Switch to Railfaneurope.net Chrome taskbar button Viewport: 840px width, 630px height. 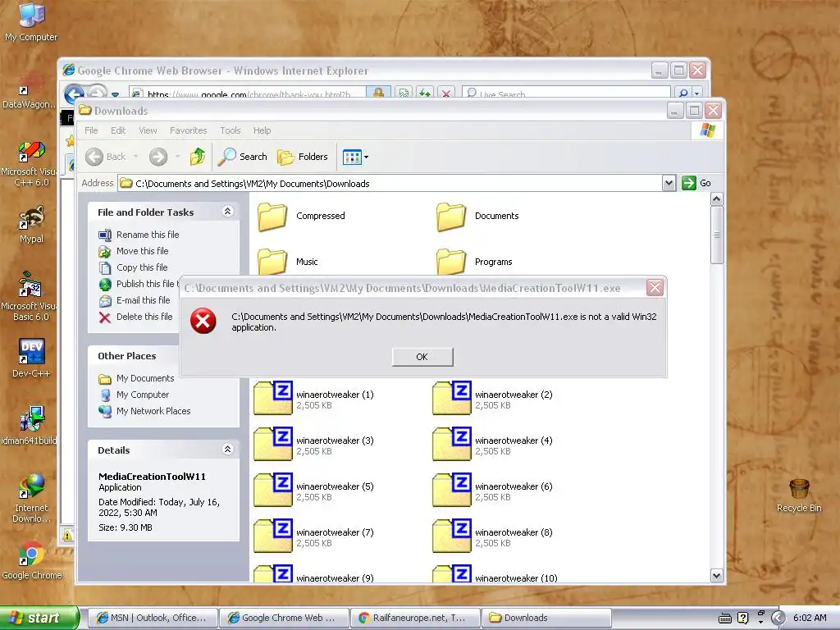tap(414, 618)
